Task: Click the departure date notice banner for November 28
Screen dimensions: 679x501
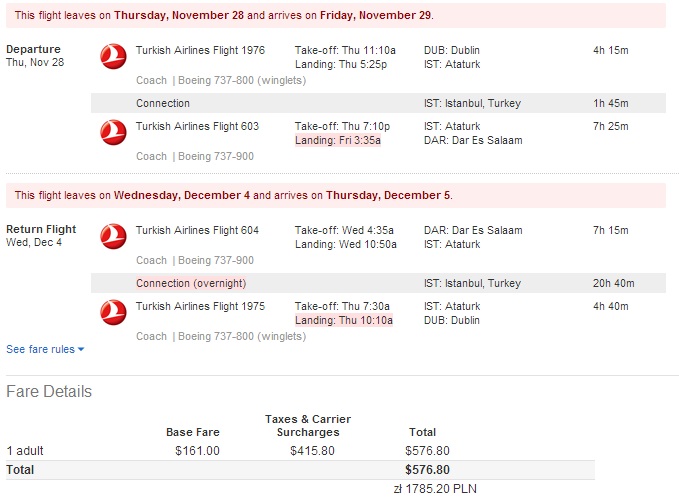Action: (336, 16)
